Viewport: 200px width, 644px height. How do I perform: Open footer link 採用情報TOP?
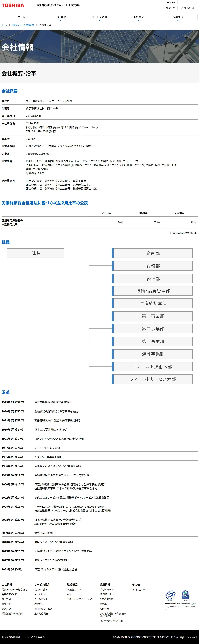point(107,590)
